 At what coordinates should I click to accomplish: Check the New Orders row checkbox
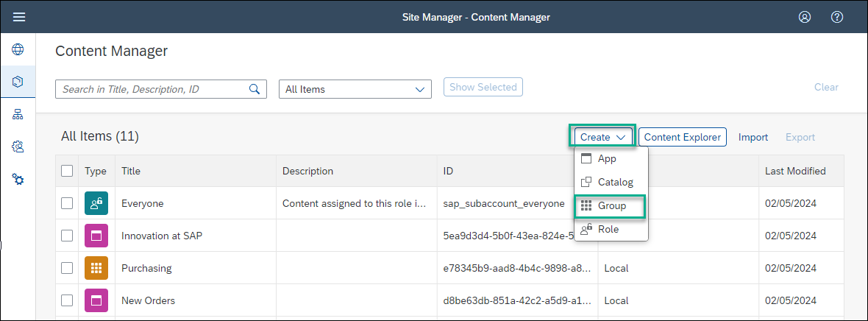pos(67,300)
